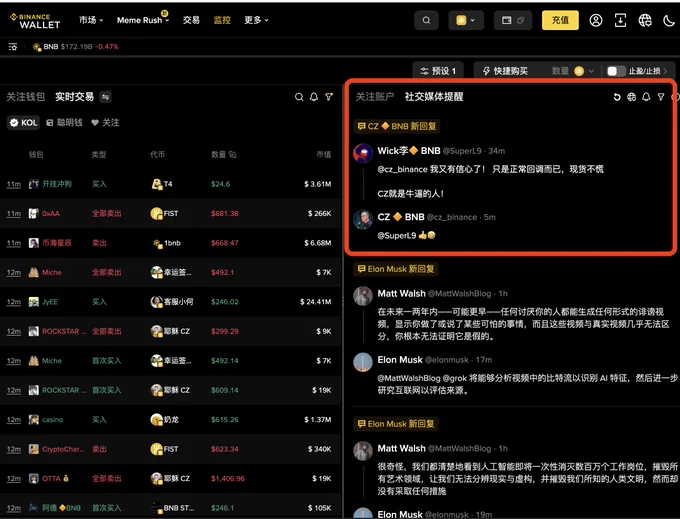Search in the live trades panel

pyautogui.click(x=299, y=97)
